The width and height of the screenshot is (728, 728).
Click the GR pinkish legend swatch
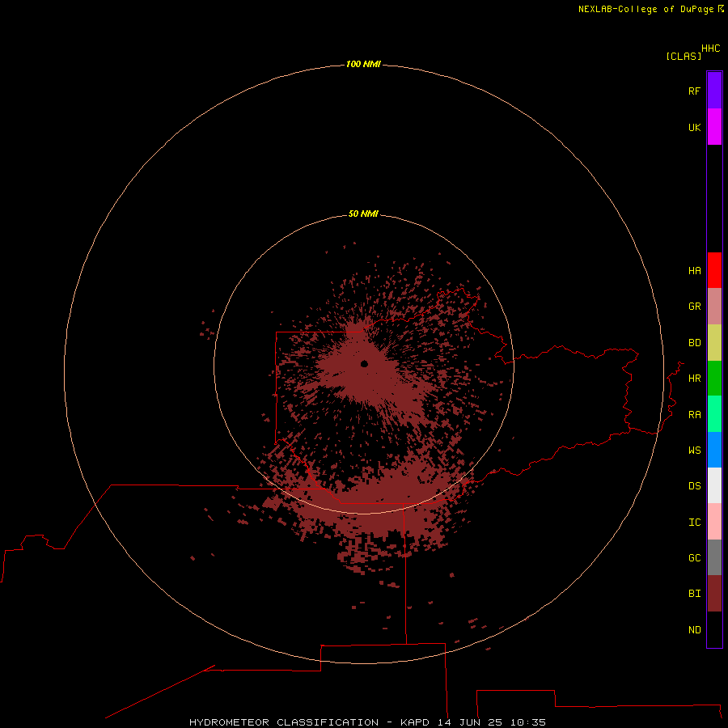(x=714, y=307)
